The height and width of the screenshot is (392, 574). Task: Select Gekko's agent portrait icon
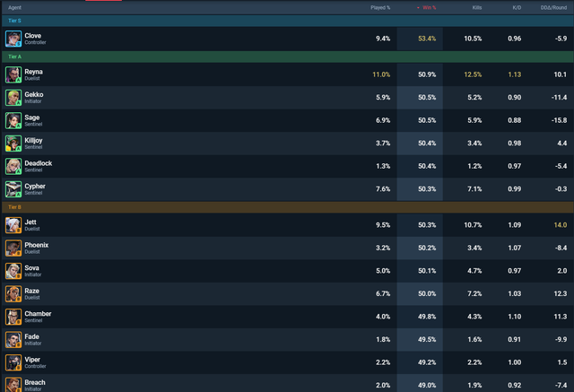click(13, 98)
